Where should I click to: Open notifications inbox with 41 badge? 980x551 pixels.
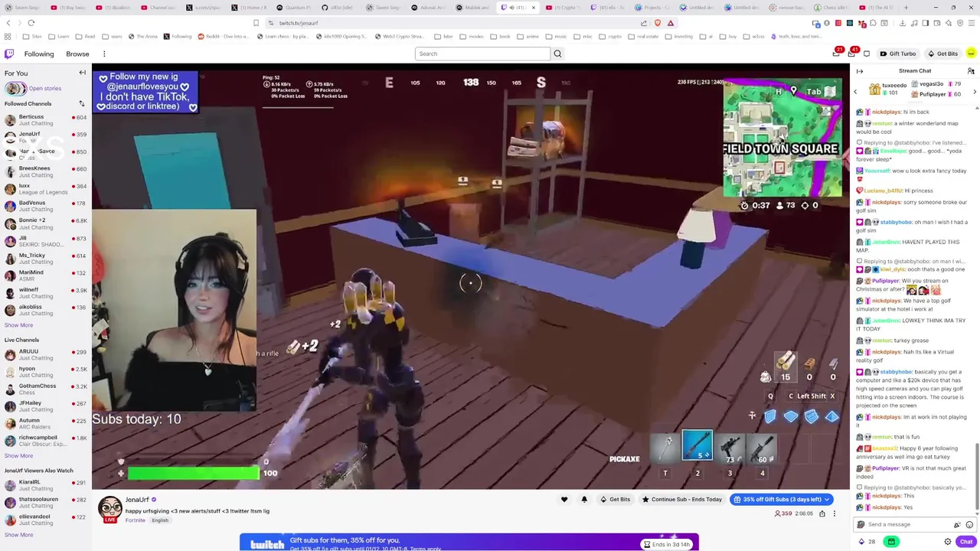pos(852,53)
